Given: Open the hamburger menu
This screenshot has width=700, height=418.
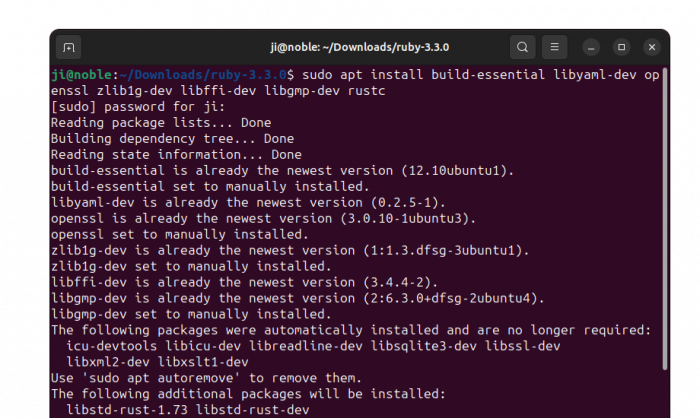Looking at the screenshot, I should pyautogui.click(x=557, y=47).
